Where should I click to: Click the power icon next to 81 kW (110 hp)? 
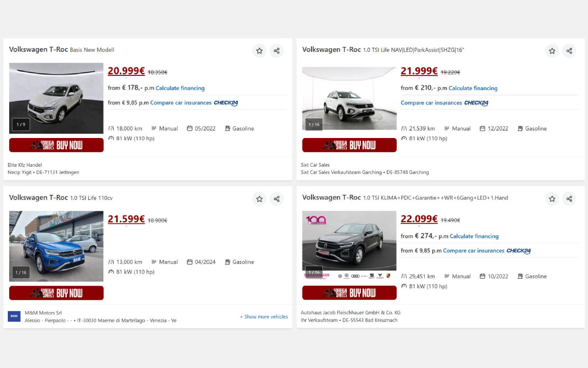tap(111, 138)
